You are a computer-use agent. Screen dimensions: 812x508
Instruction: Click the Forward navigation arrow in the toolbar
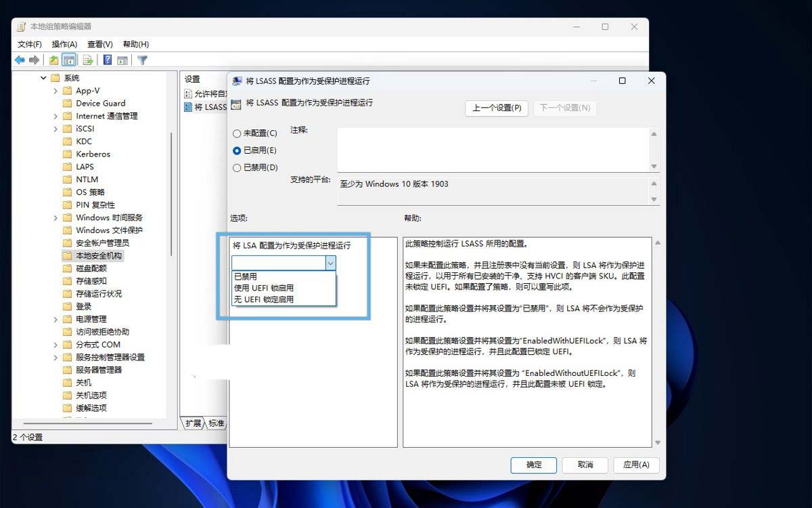click(x=34, y=60)
